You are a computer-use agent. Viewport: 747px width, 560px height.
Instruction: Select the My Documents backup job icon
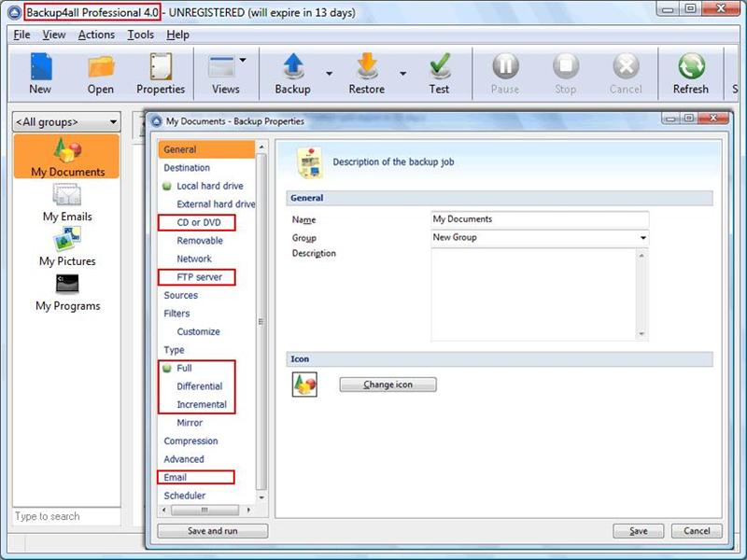(x=67, y=149)
